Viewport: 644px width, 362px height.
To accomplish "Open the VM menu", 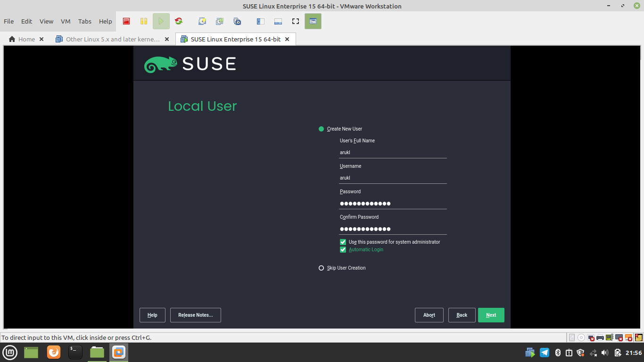I will [66, 21].
